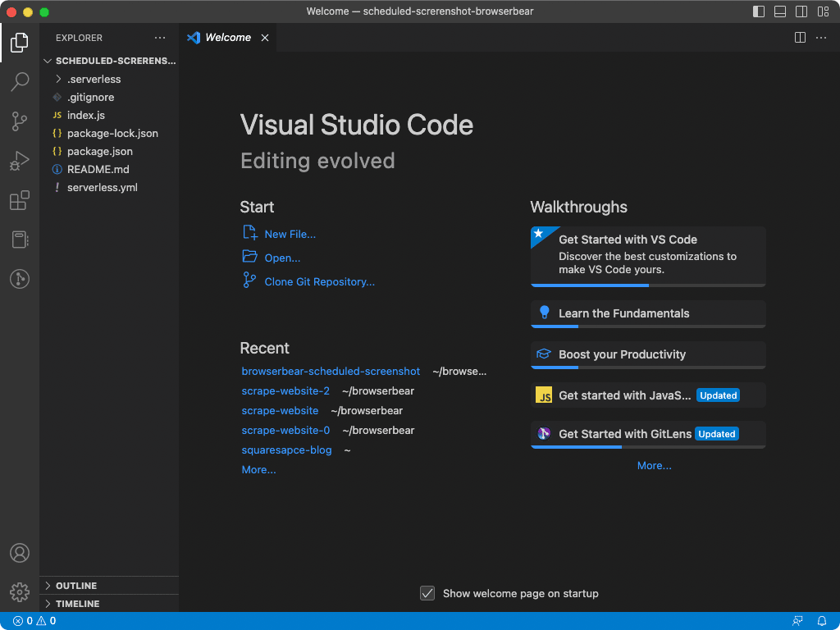Viewport: 840px width, 630px height.
Task: Open the notifications bell in status bar
Action: click(822, 621)
